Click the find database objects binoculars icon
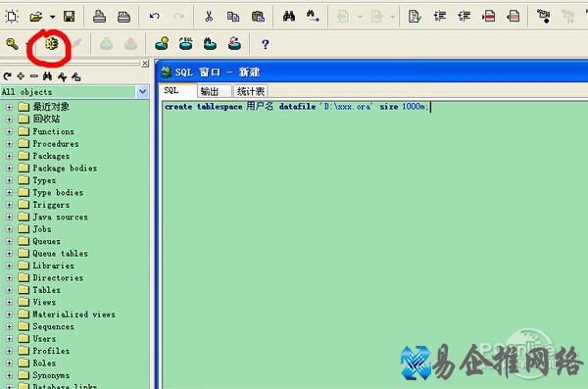Image resolution: width=588 pixels, height=389 pixels. (210, 44)
